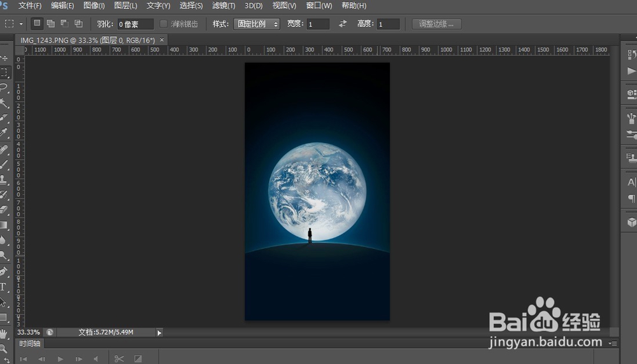
Task: Select the Gradient tool
Action: 4,225
